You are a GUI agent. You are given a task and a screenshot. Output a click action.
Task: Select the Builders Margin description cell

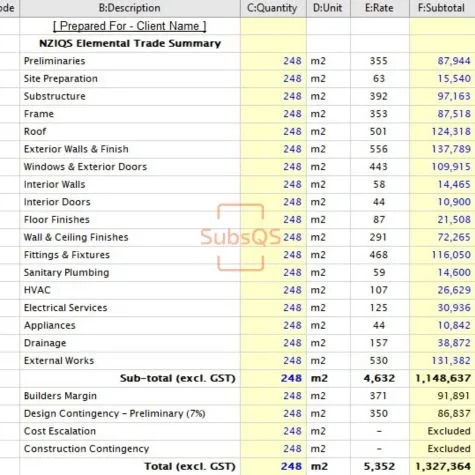point(130,396)
